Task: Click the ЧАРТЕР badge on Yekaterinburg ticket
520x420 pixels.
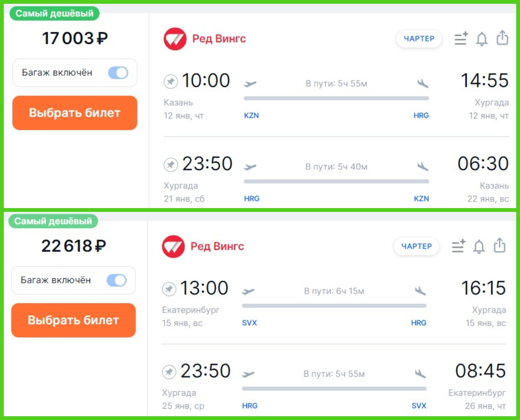Action: click(416, 246)
